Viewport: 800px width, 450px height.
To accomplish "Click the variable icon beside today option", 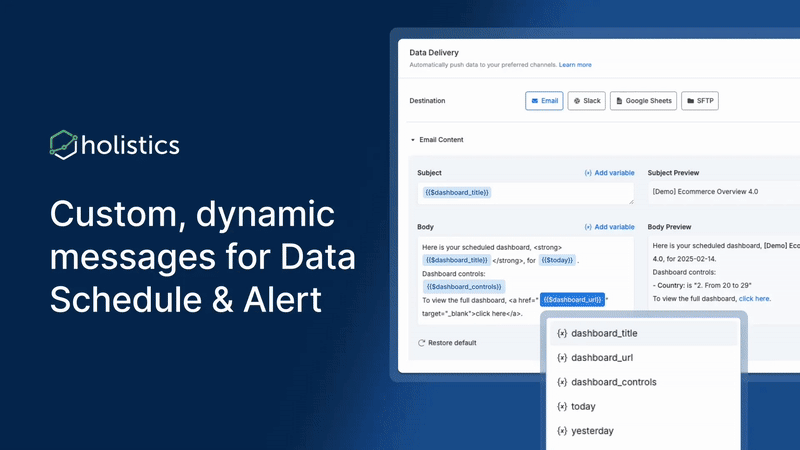I will 562,407.
